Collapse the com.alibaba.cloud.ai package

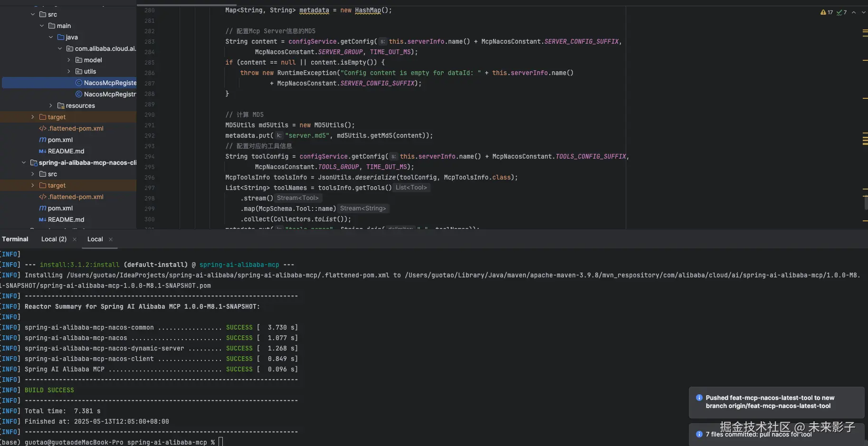click(x=60, y=48)
